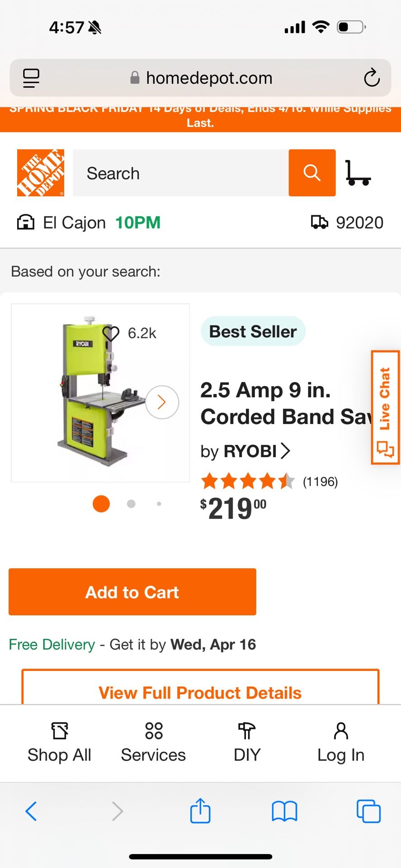Image resolution: width=401 pixels, height=868 pixels.
Task: Tap the next-image arrow on product photo
Action: [x=161, y=402]
